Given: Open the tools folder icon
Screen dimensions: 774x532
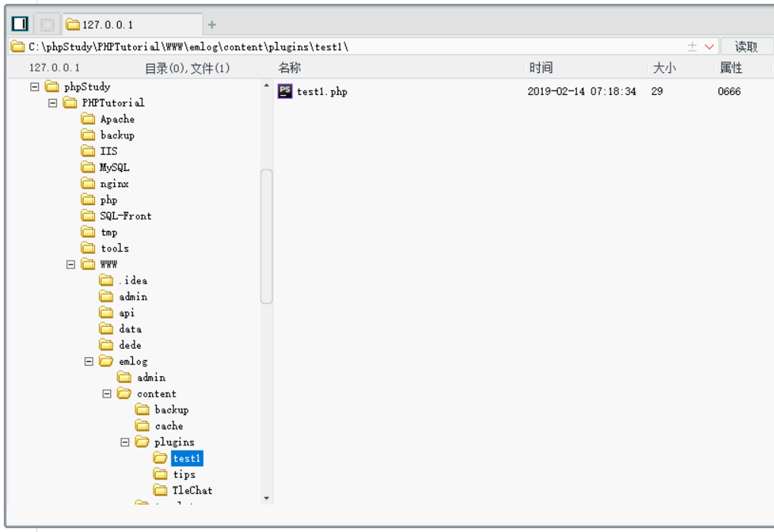Looking at the screenshot, I should [88, 248].
